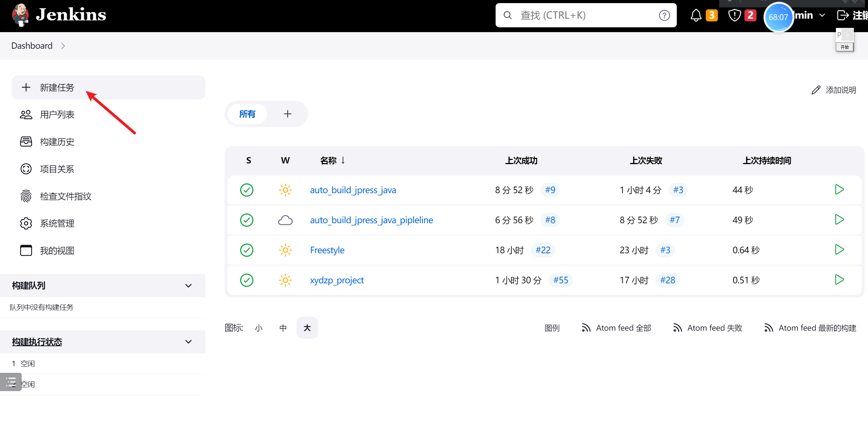Open 项目关系 in sidebar
Image resolution: width=868 pixels, height=426 pixels.
click(108, 169)
